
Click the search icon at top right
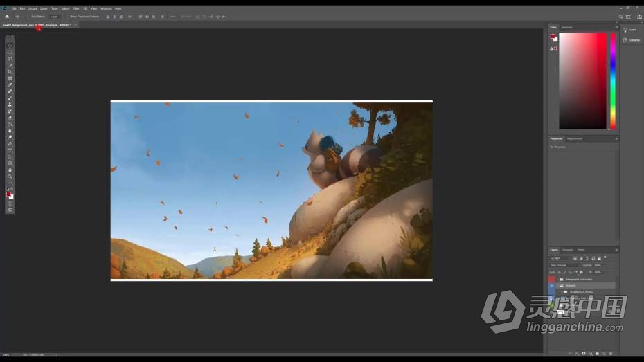click(620, 17)
